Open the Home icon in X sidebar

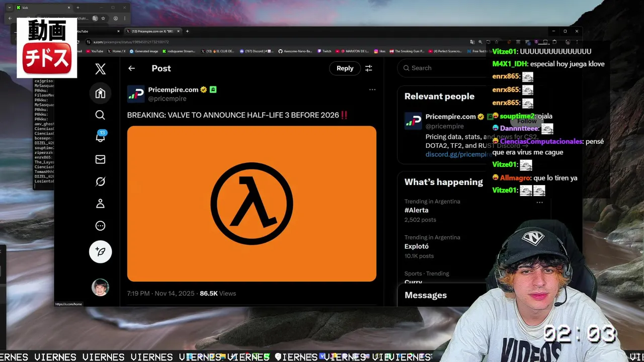(100, 93)
